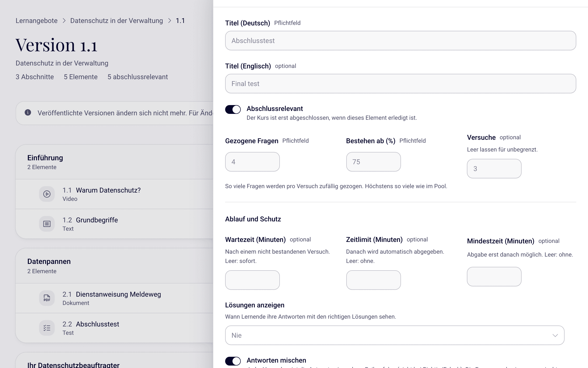Click the '3 Abschnitte' stat text
Screen dimensions: 588x368
pyautogui.click(x=35, y=77)
